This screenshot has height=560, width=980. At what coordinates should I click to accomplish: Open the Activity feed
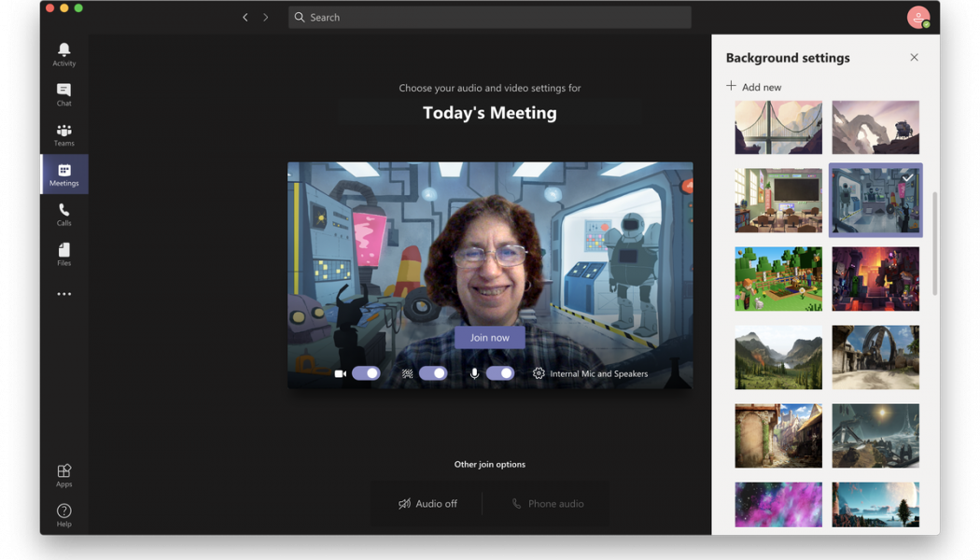[x=63, y=54]
